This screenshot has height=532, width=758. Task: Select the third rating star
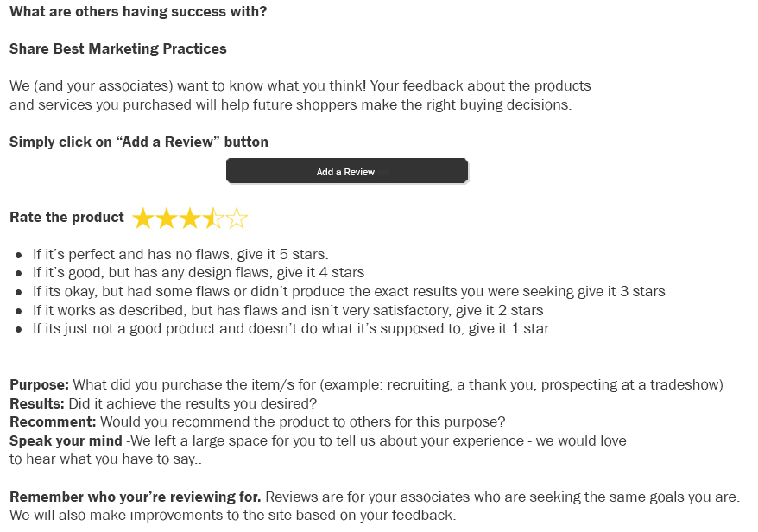(190, 218)
